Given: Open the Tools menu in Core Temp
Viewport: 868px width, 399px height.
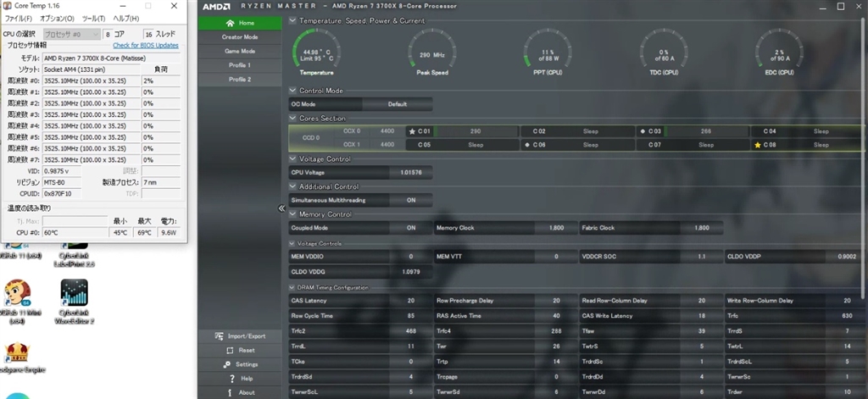Looking at the screenshot, I should coord(92,19).
